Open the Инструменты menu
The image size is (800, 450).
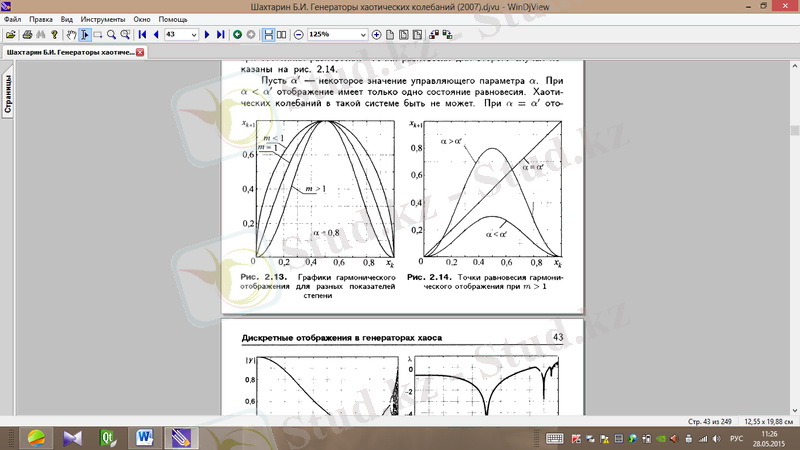pyautogui.click(x=103, y=19)
